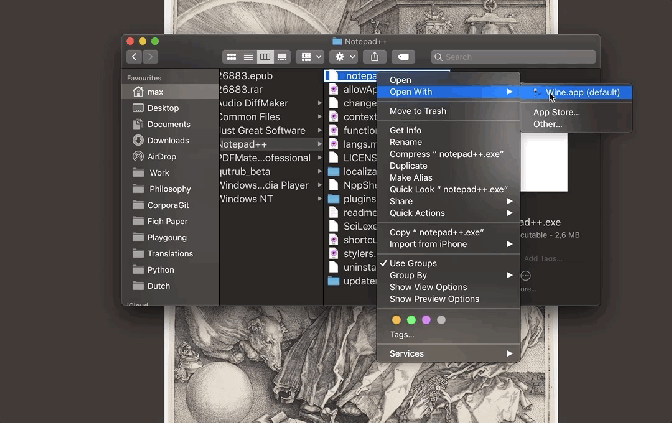Screen dimensions: 672x423
Task: Open Downloads folder in sidebar
Action: point(167,140)
